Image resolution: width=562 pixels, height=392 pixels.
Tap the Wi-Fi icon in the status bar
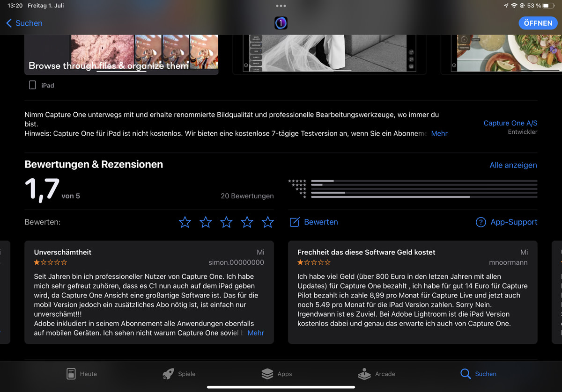pyautogui.click(x=514, y=6)
